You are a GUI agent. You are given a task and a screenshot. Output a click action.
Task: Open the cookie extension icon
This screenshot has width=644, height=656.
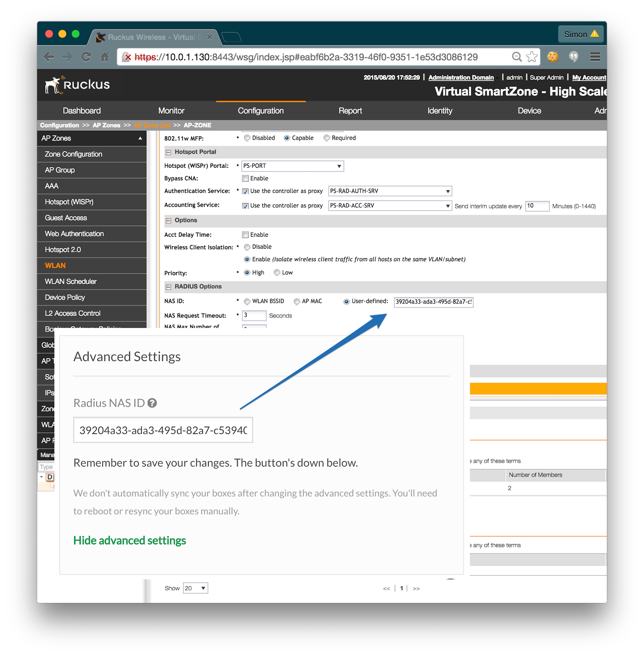point(553,57)
